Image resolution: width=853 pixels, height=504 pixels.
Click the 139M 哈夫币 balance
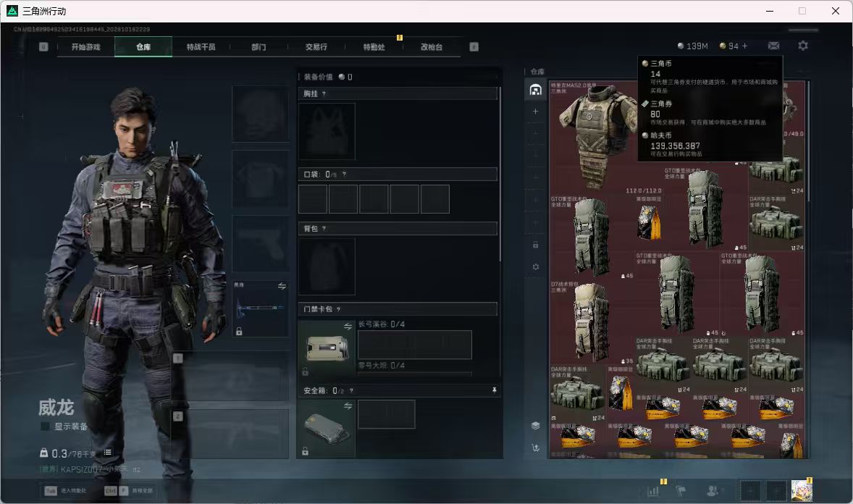(692, 46)
